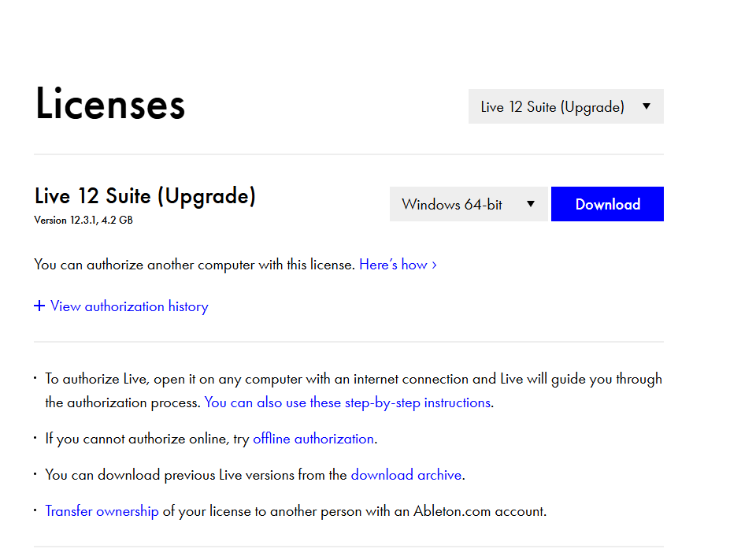Click the "Ableton.com account" text in last bullet

coord(480,511)
